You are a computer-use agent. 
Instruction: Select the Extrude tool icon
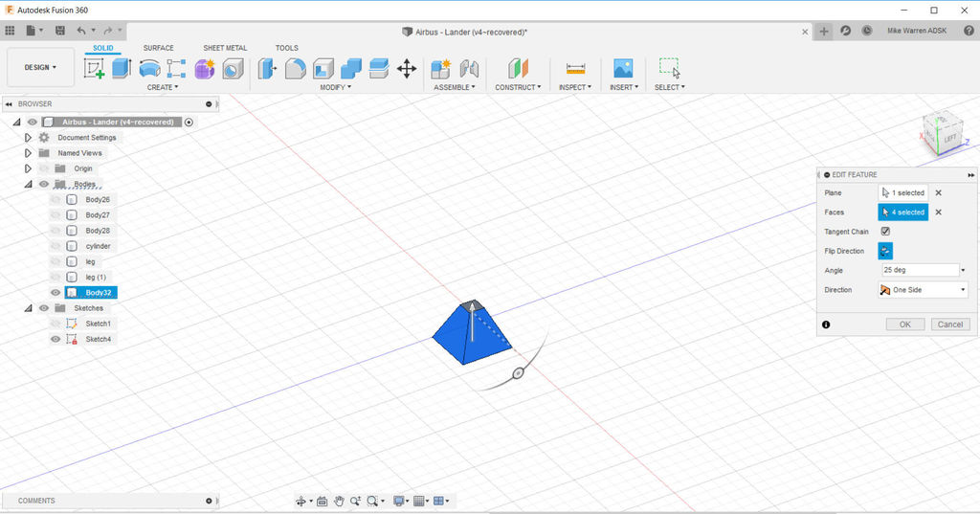[x=122, y=68]
